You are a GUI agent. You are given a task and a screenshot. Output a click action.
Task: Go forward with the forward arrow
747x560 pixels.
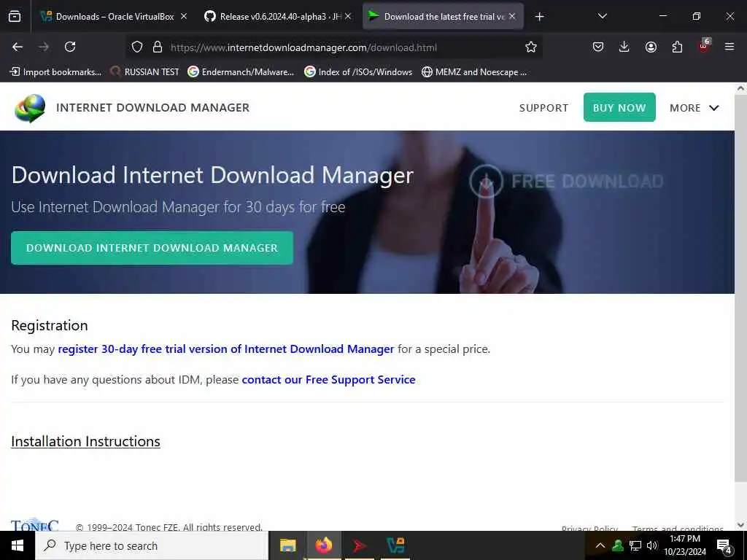pos(44,47)
